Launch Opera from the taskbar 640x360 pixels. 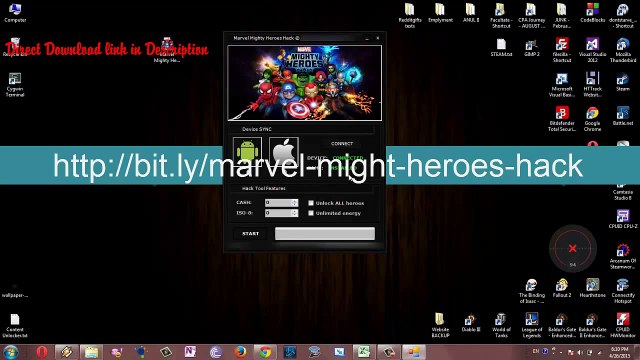coord(42,352)
